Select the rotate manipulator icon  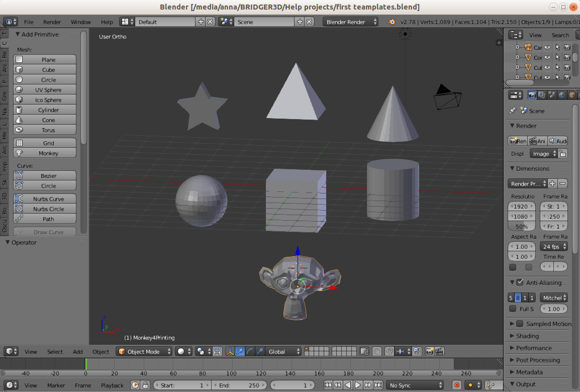tap(250, 351)
